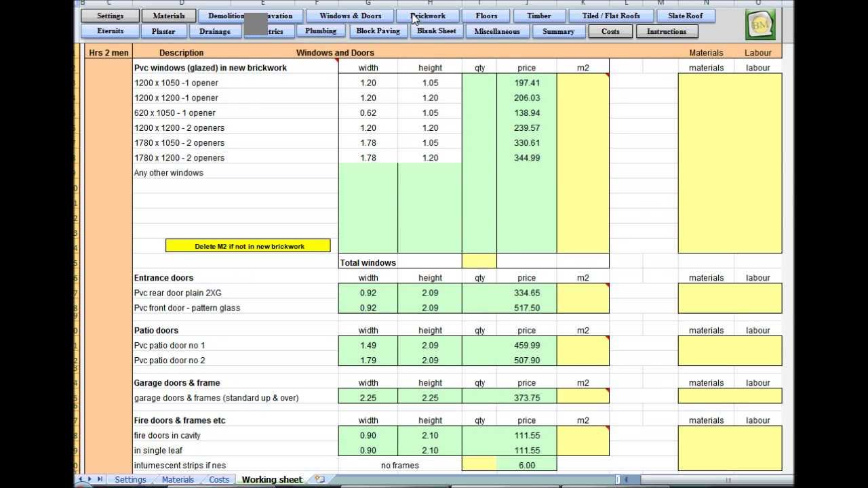Image resolution: width=868 pixels, height=488 pixels.
Task: Select qty cell for garage doors & frames row
Action: 479,398
